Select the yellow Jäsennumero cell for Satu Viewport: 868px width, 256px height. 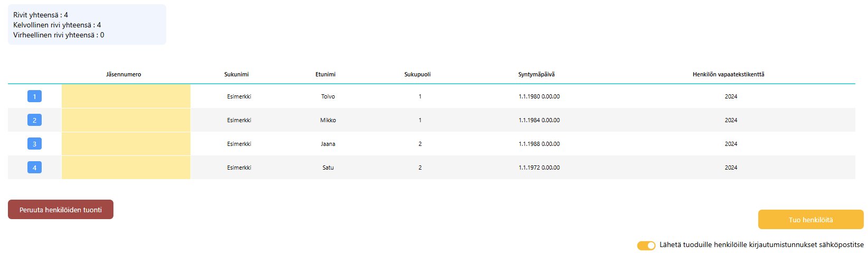pos(126,168)
